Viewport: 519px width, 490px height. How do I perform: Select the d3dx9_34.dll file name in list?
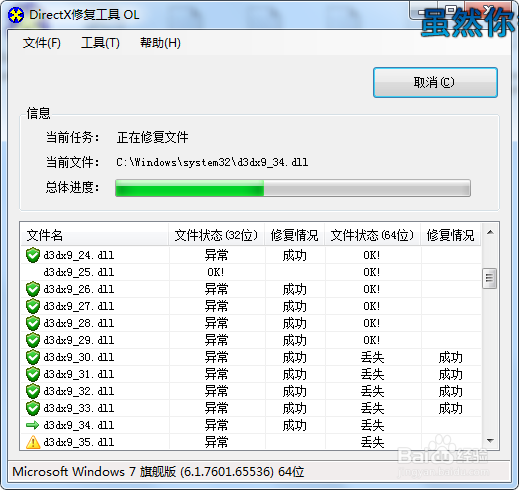[x=79, y=425]
